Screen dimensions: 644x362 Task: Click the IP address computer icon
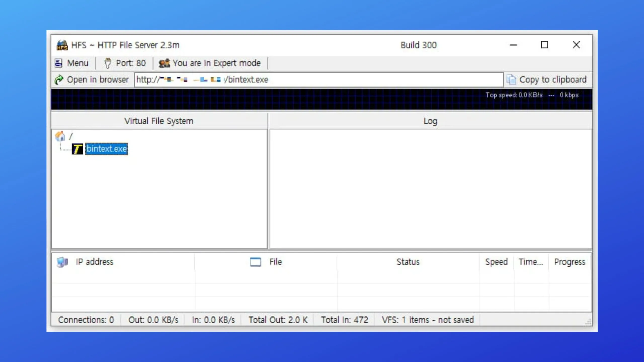[62, 262]
